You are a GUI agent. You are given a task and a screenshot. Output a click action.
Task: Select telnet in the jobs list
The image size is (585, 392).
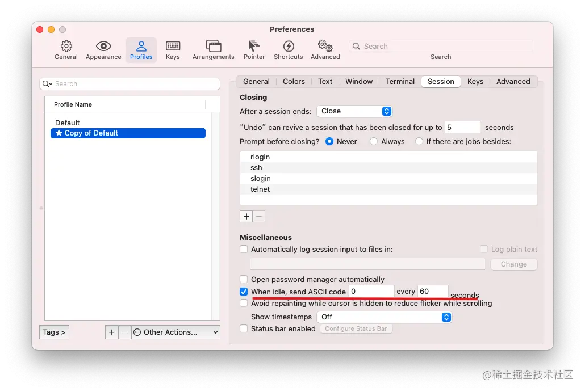[x=388, y=189]
